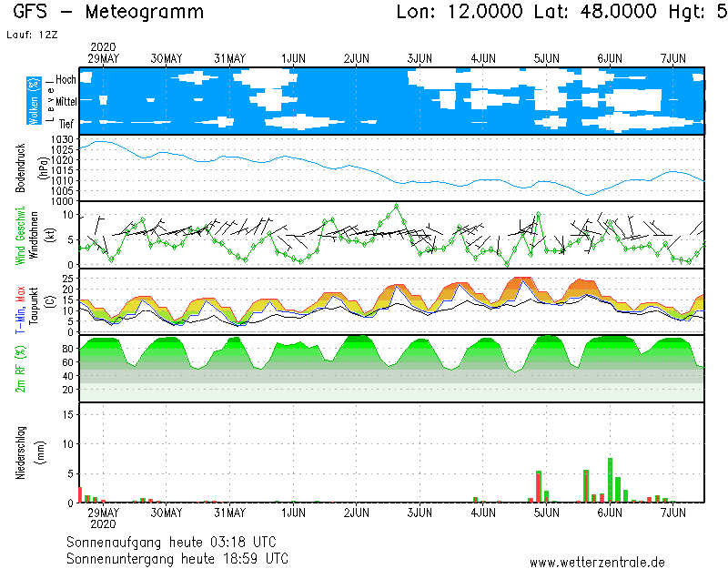Click the GFS – Meteogramm title
Image resolution: width=728 pixels, height=569 pixels.
pyautogui.click(x=108, y=12)
